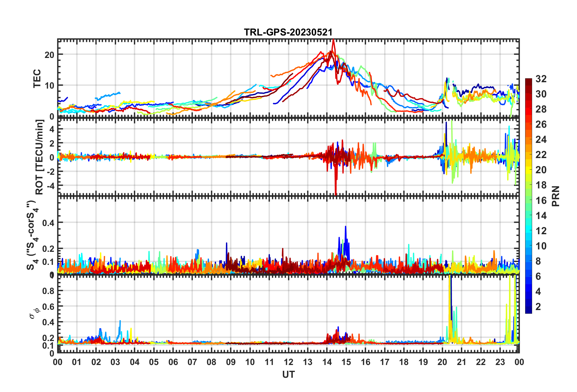Click the 03 hour tick on UT axis

115,362
